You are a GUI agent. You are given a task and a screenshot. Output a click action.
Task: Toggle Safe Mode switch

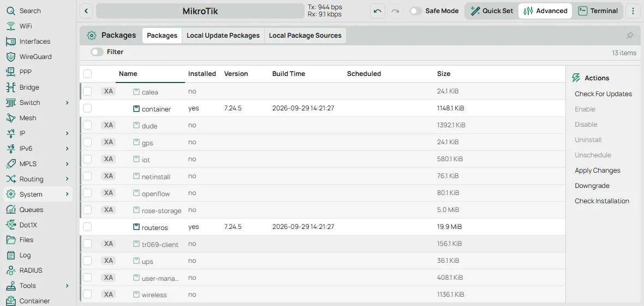pos(416,11)
